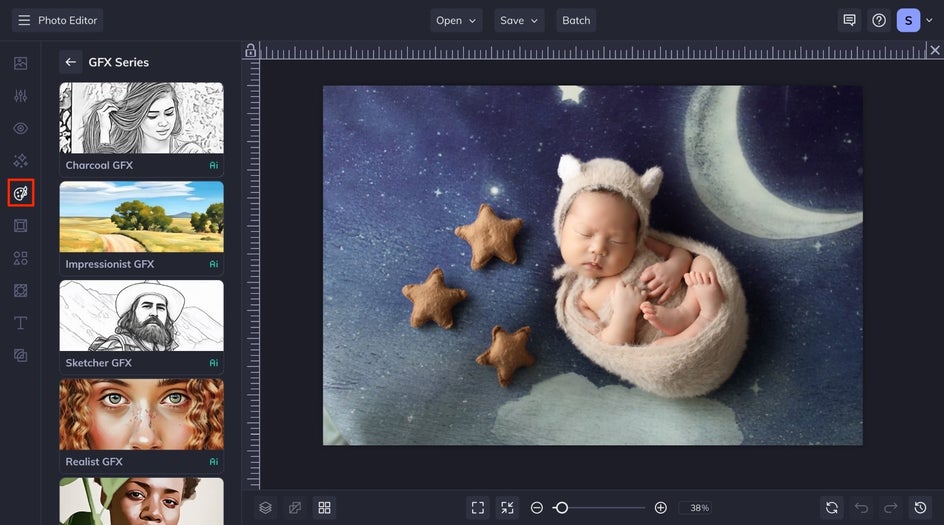Image resolution: width=944 pixels, height=525 pixels.
Task: Click the Batch button
Action: (x=576, y=20)
